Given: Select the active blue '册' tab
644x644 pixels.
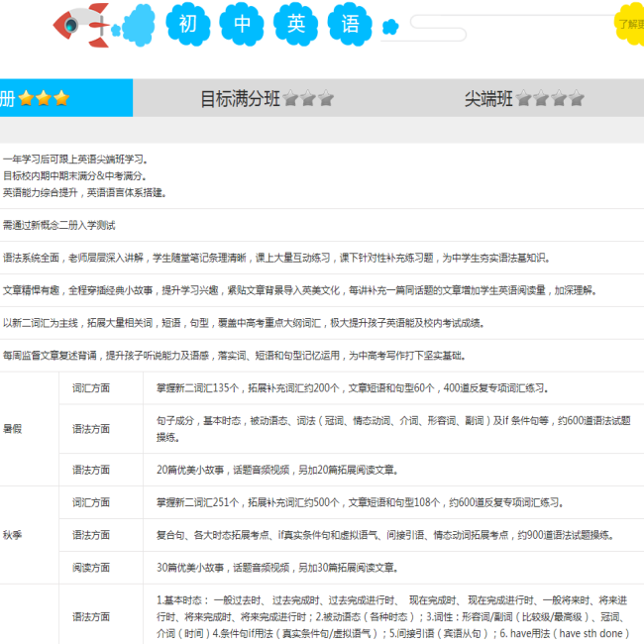Looking at the screenshot, I should click(8, 98).
